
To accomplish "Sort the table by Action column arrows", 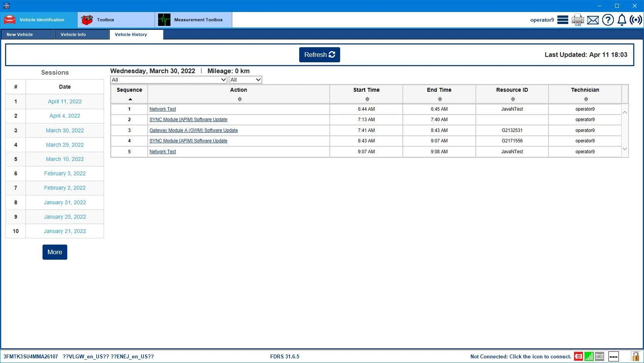I will [240, 99].
